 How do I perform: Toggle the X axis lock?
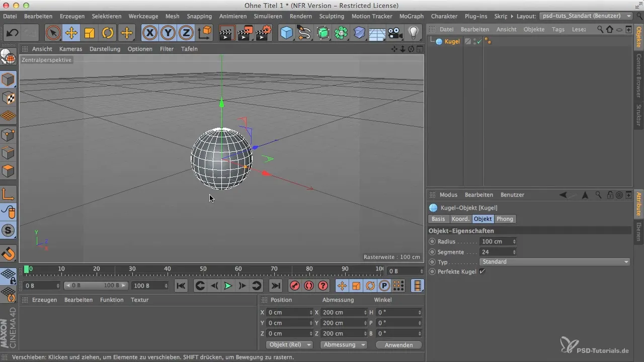click(x=149, y=33)
